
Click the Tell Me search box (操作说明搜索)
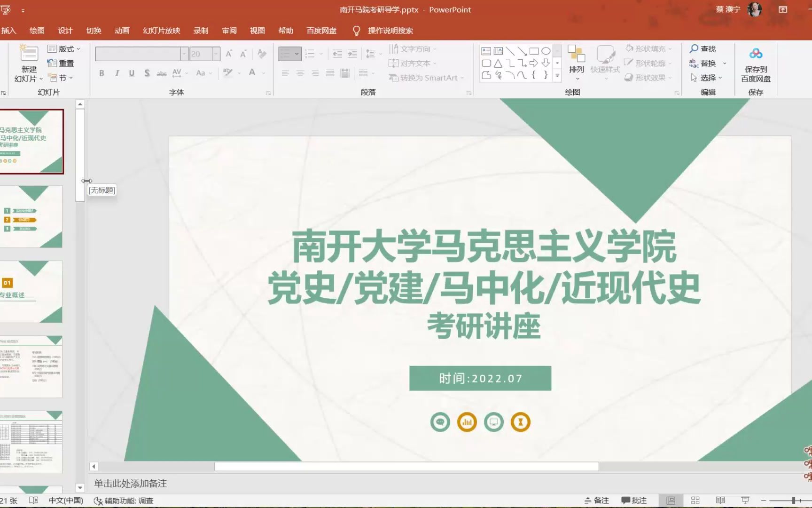390,31
